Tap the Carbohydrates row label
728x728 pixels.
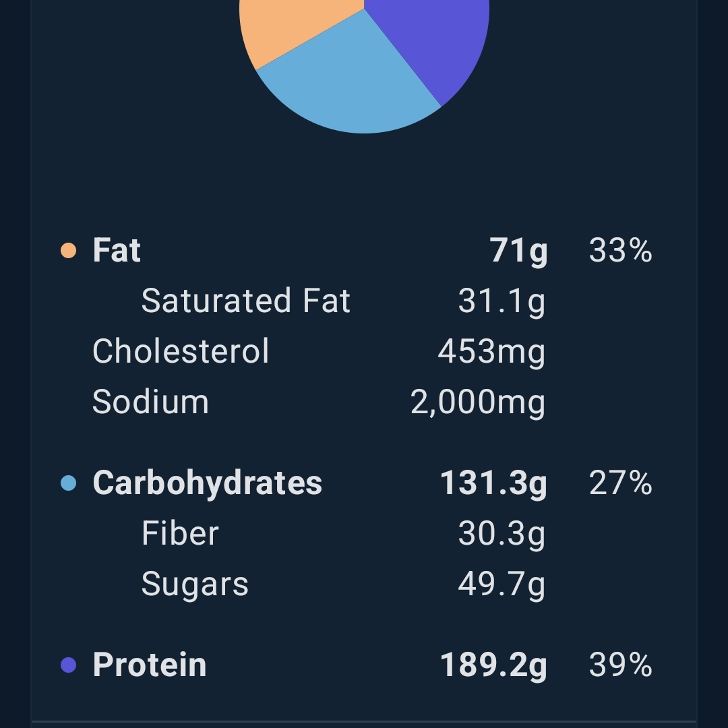click(x=207, y=483)
